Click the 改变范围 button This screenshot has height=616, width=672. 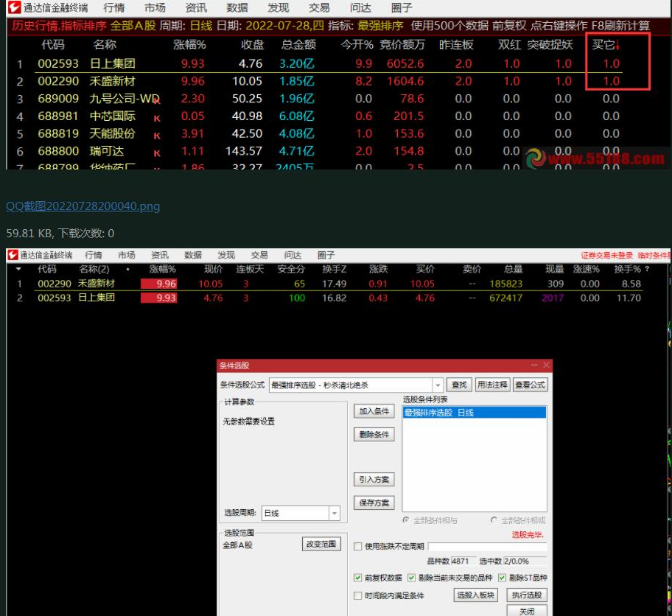(x=321, y=544)
